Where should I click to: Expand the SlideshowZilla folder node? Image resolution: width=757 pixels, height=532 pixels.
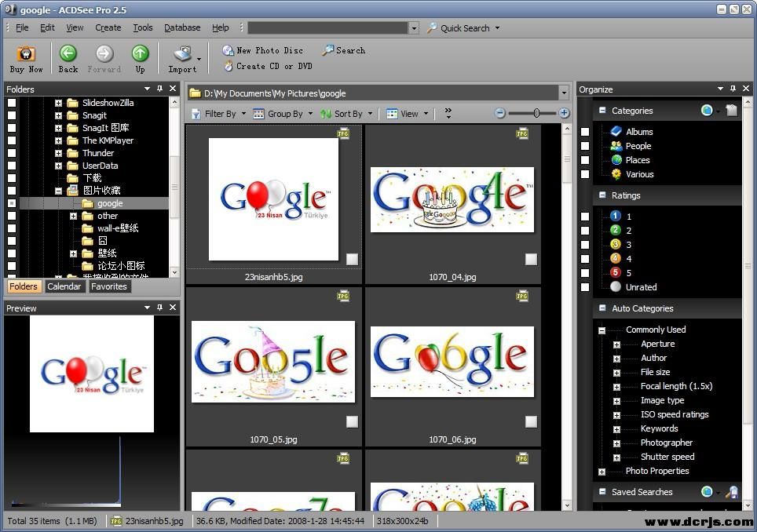[x=58, y=103]
